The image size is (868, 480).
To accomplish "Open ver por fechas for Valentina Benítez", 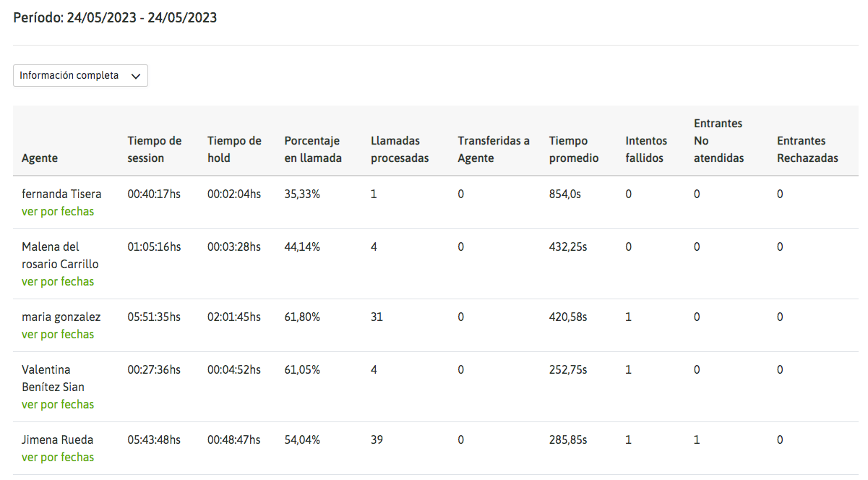I will pos(58,404).
